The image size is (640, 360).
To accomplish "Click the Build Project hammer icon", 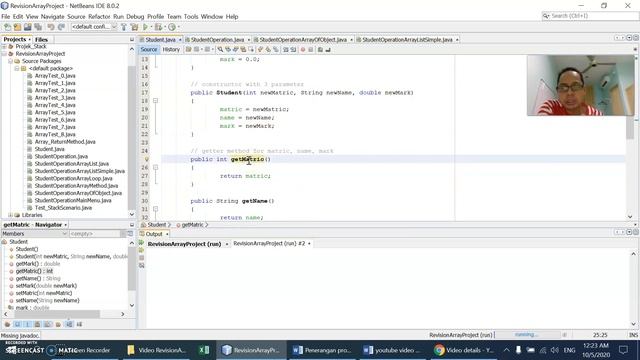I will tap(124, 27).
